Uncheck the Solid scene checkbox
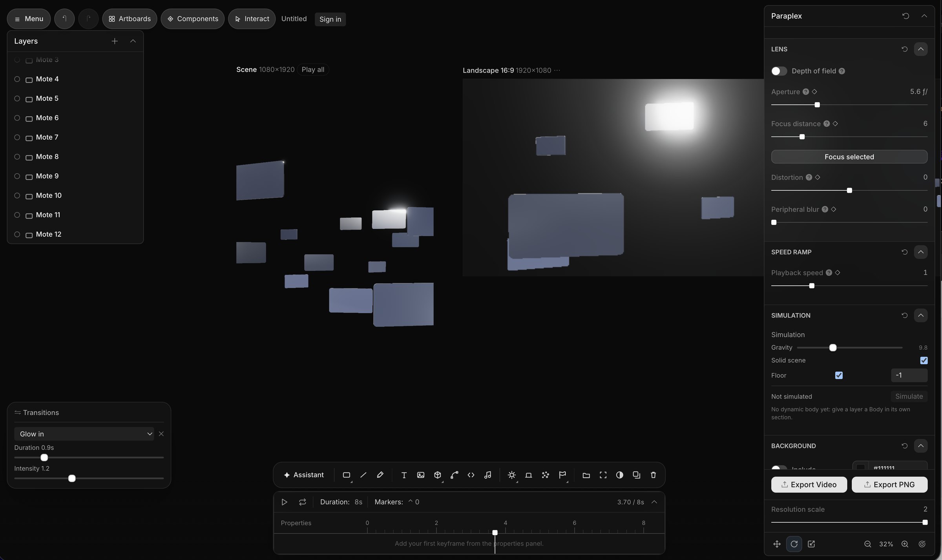 click(924, 360)
